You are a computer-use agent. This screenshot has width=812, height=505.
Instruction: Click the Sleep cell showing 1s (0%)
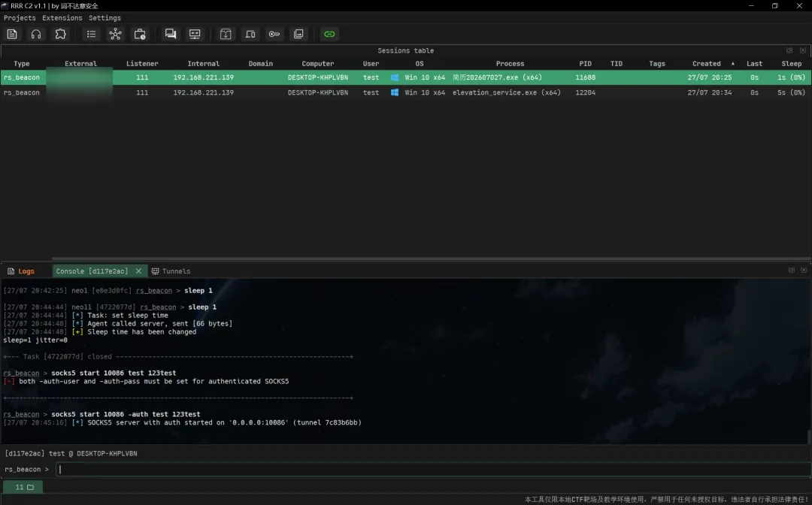pyautogui.click(x=791, y=77)
